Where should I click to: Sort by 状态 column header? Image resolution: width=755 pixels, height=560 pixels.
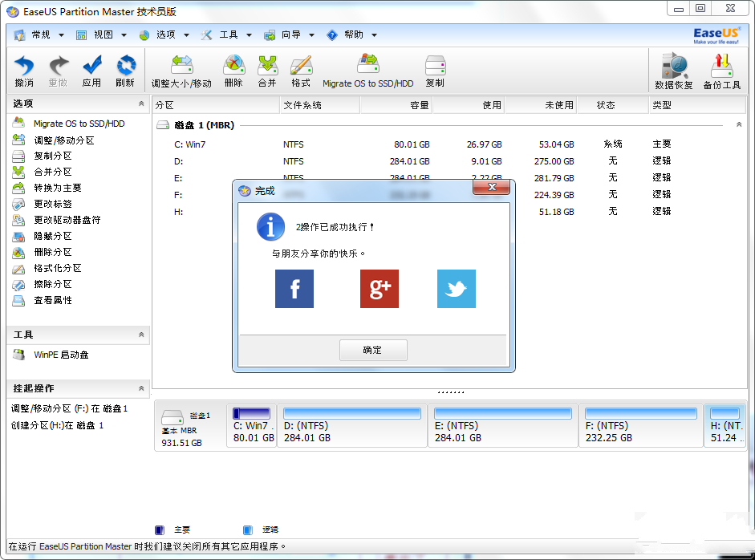click(x=613, y=105)
